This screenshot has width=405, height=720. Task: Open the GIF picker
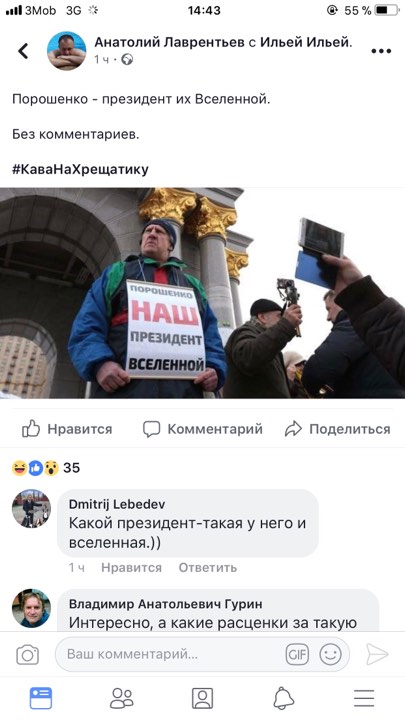point(297,654)
